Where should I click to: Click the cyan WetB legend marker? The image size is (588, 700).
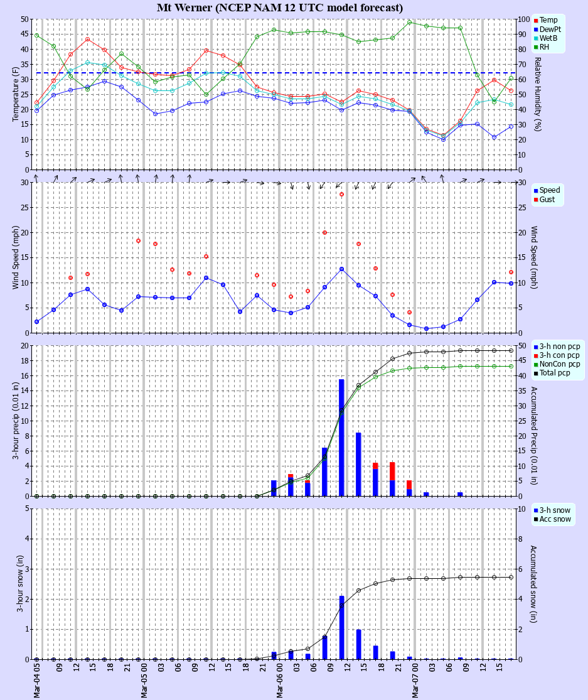pyautogui.click(x=535, y=37)
